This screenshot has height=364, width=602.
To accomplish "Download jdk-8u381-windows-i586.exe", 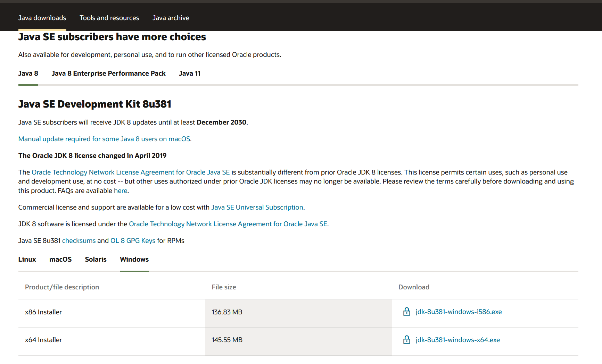I will (x=459, y=312).
